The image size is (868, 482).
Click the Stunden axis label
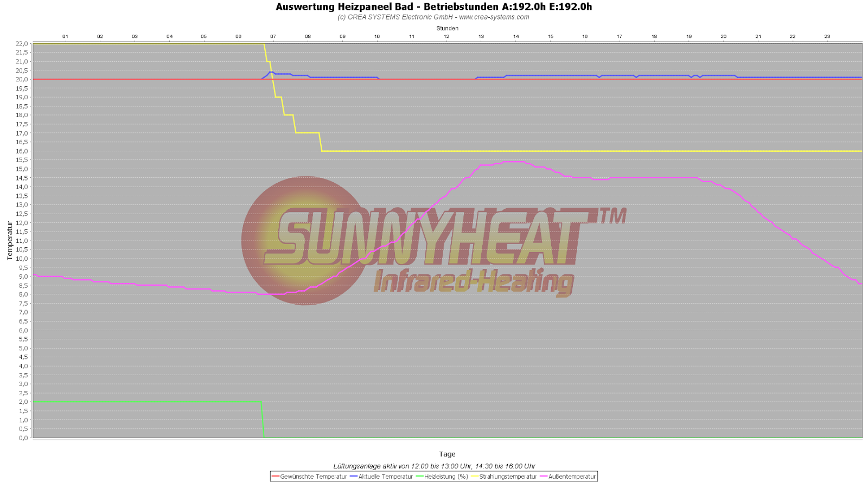click(x=448, y=28)
